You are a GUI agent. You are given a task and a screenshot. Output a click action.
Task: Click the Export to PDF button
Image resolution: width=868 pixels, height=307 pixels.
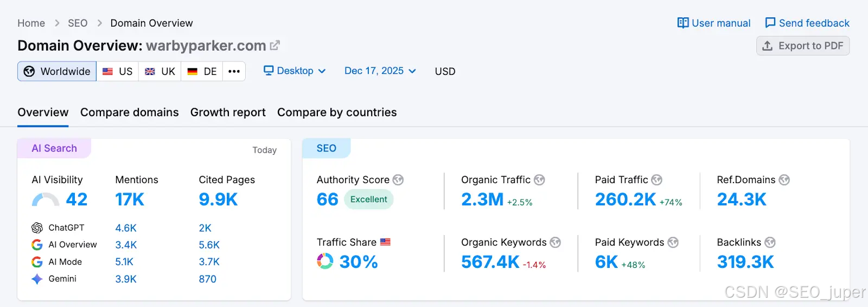[803, 46]
